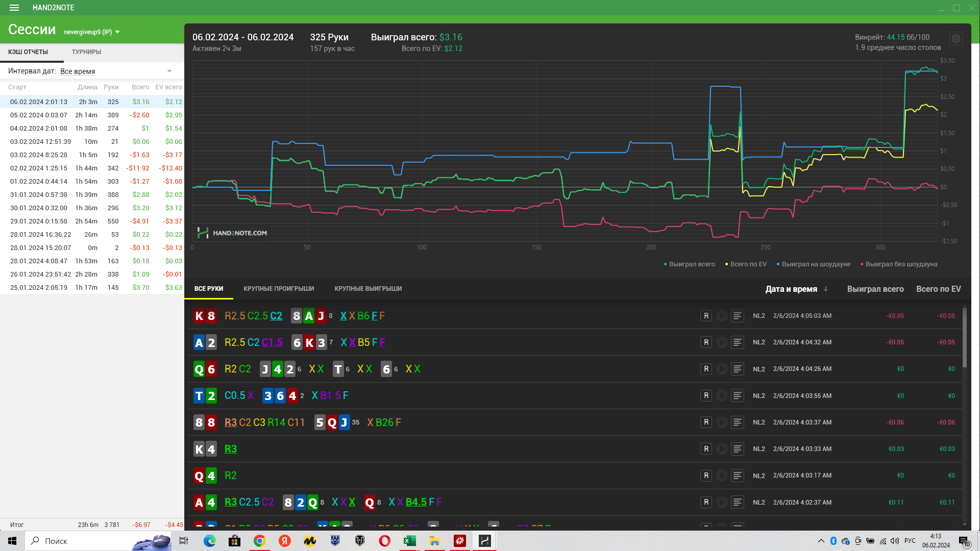Toggle Выиграл всего legend series
Screen dimensions: 980x551
pos(689,264)
